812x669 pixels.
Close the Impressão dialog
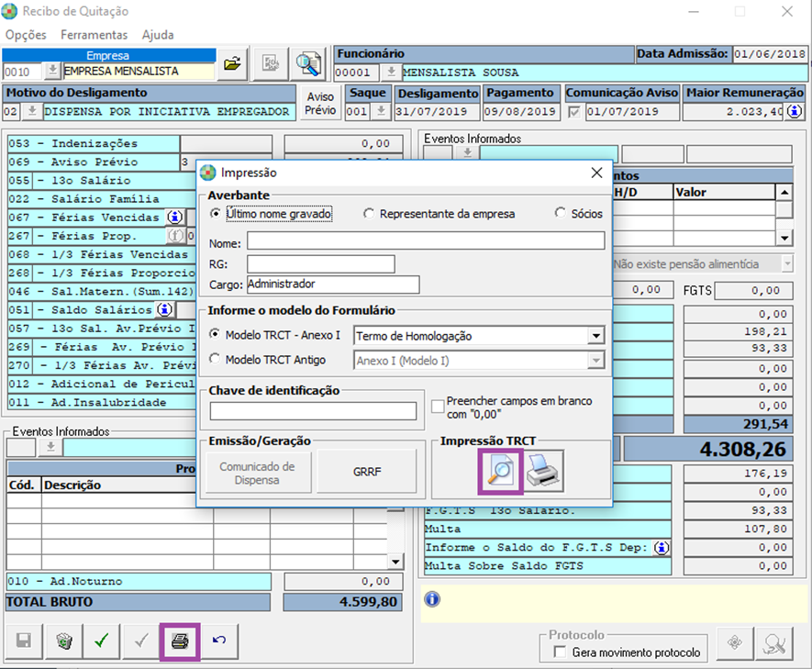pos(596,173)
